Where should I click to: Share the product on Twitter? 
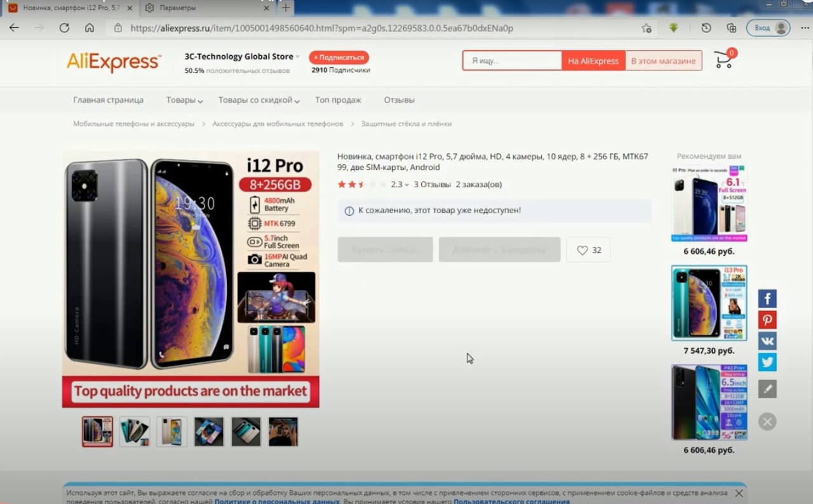(767, 362)
